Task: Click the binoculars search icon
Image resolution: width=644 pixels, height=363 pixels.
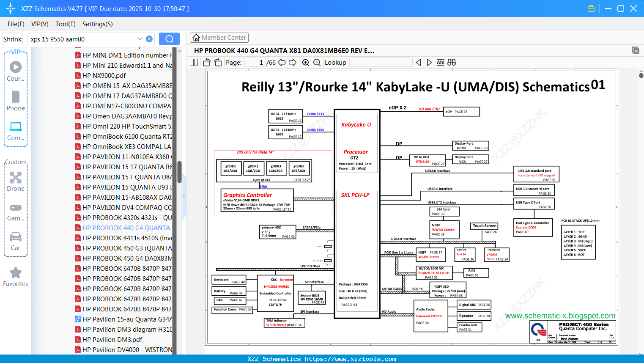Action: (452, 62)
